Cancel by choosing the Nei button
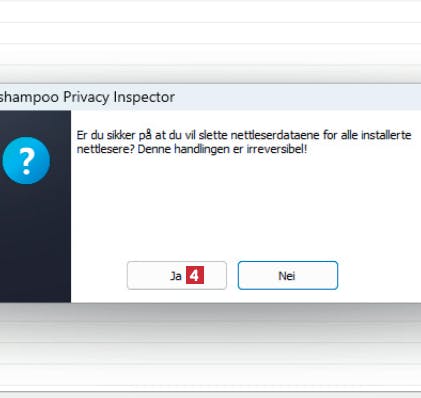Screen dimensions: 421x398 (288, 275)
